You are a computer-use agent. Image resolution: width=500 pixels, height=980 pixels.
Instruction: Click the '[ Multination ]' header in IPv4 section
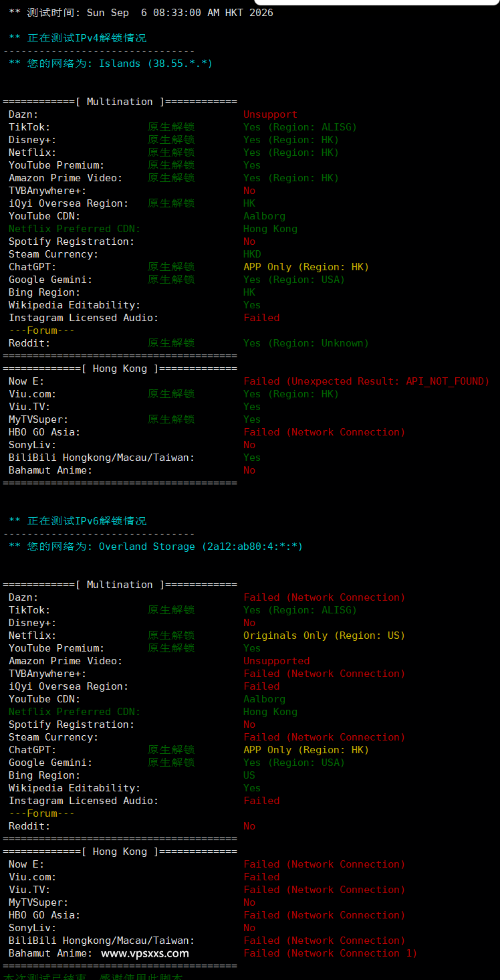120,102
